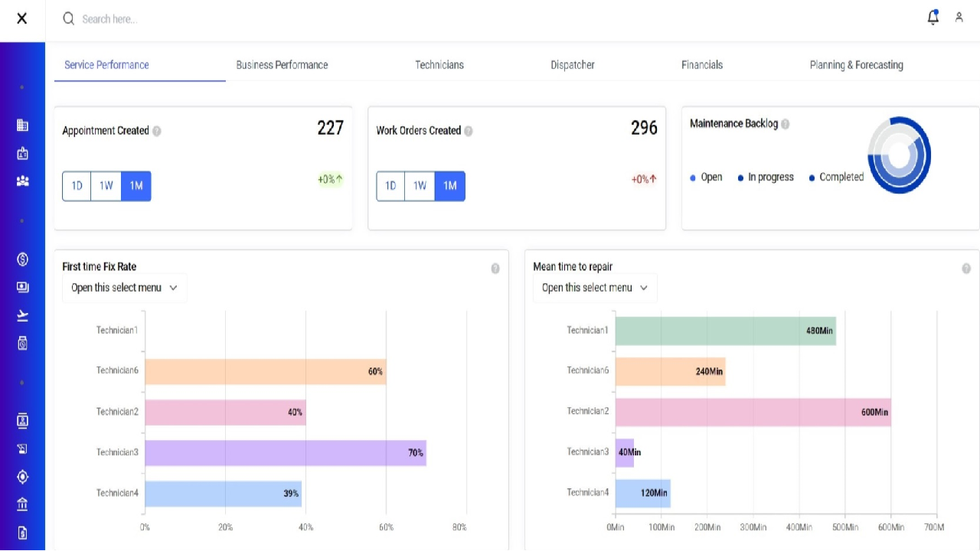
Task: Select the dispatch plane icon in sidebar
Action: coord(22,315)
